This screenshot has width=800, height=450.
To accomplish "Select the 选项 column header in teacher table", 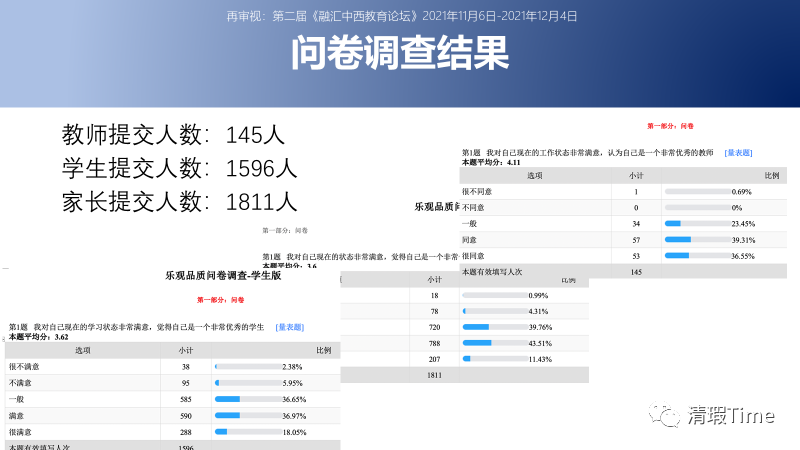I will pos(535,176).
